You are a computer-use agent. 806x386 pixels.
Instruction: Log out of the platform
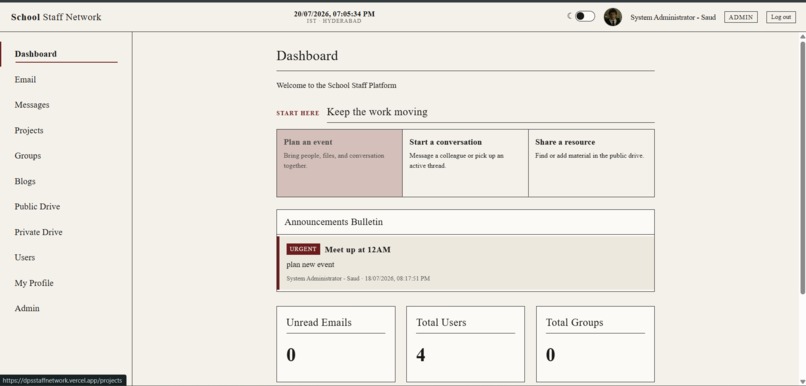click(x=781, y=17)
